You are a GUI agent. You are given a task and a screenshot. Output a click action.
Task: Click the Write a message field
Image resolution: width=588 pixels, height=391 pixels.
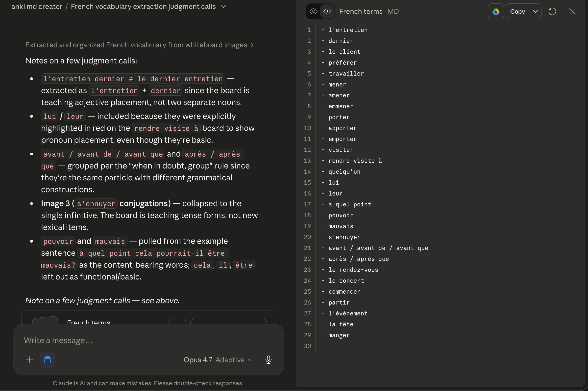point(148,340)
